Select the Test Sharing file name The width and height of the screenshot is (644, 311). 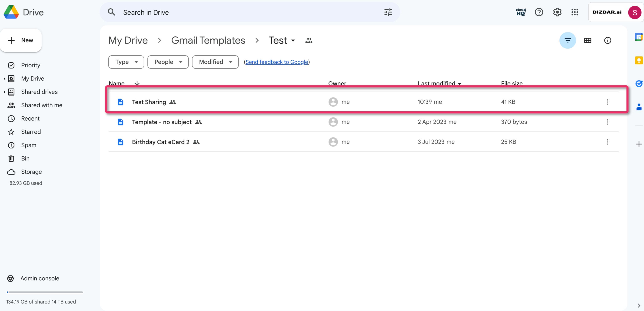149,102
